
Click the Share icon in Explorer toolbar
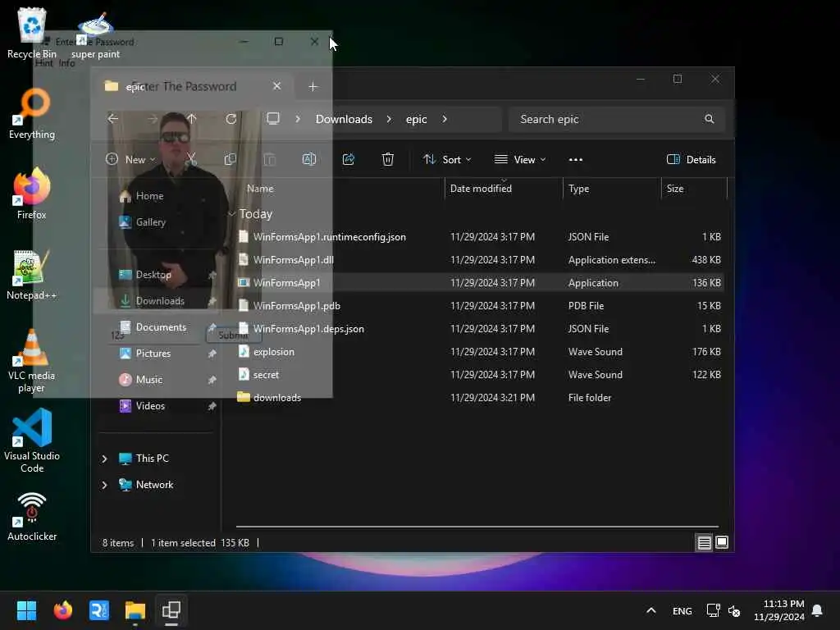coord(348,159)
